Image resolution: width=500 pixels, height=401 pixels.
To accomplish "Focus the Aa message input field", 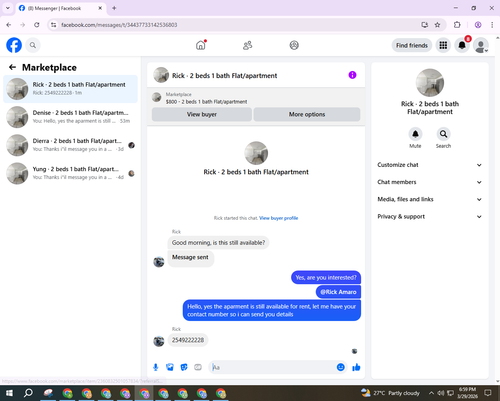I will 273,367.
